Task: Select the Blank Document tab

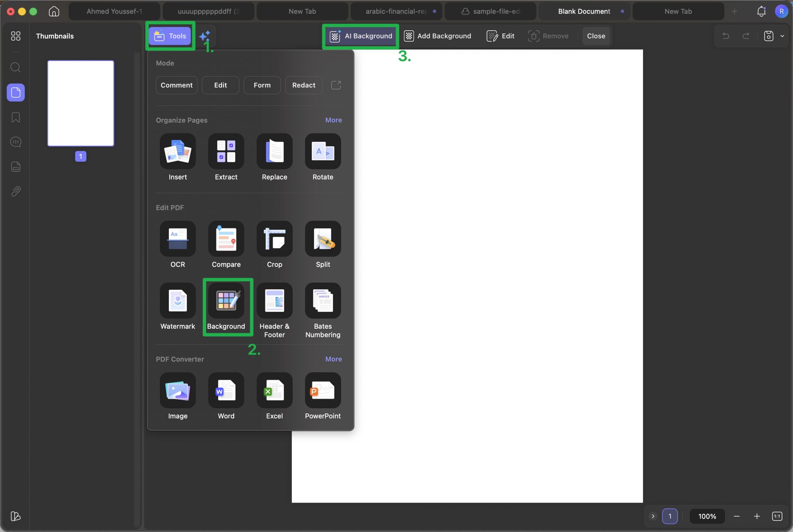Action: tap(585, 11)
